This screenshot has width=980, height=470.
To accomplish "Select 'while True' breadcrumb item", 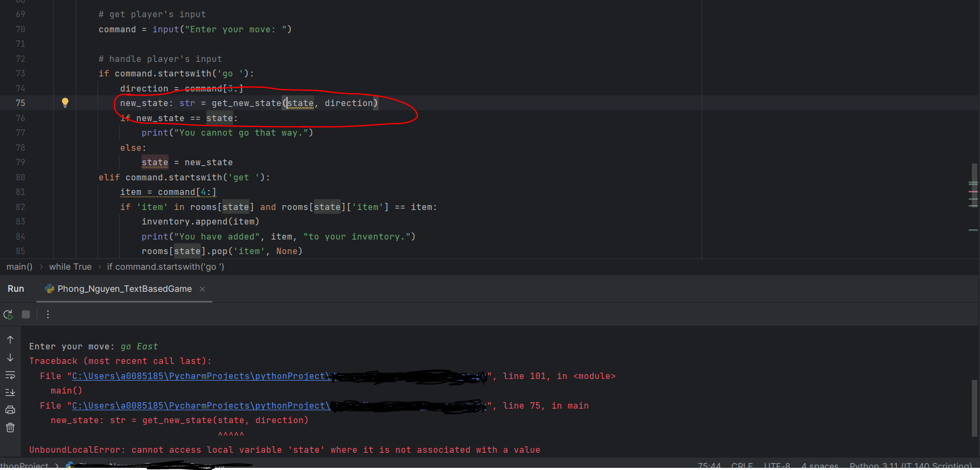I will 71,267.
